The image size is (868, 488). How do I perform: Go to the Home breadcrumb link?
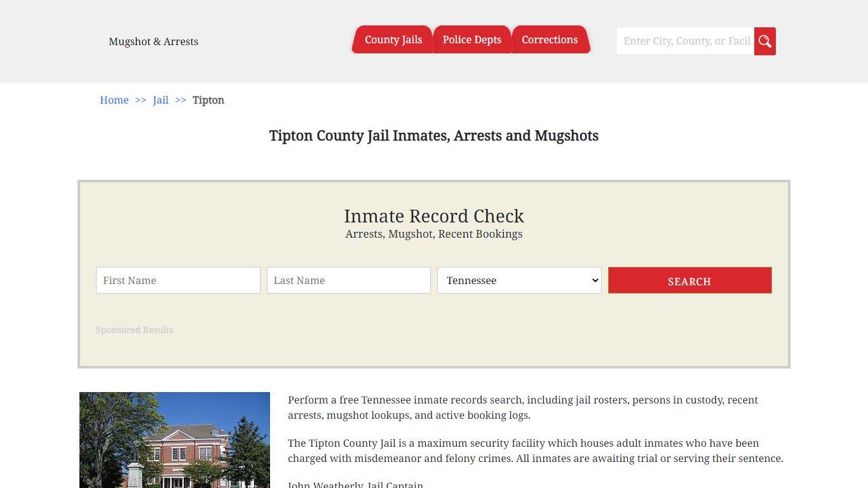(x=114, y=100)
